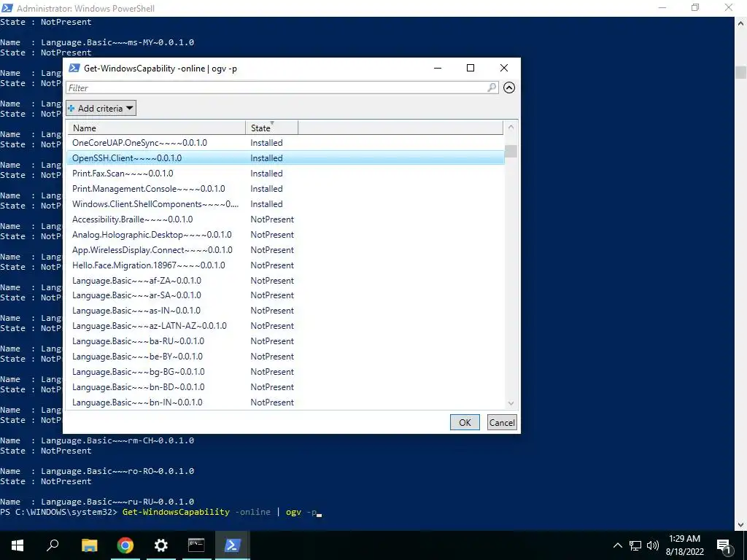Click the grid view list scrollbar thumb
The image size is (747, 560).
pos(511,151)
